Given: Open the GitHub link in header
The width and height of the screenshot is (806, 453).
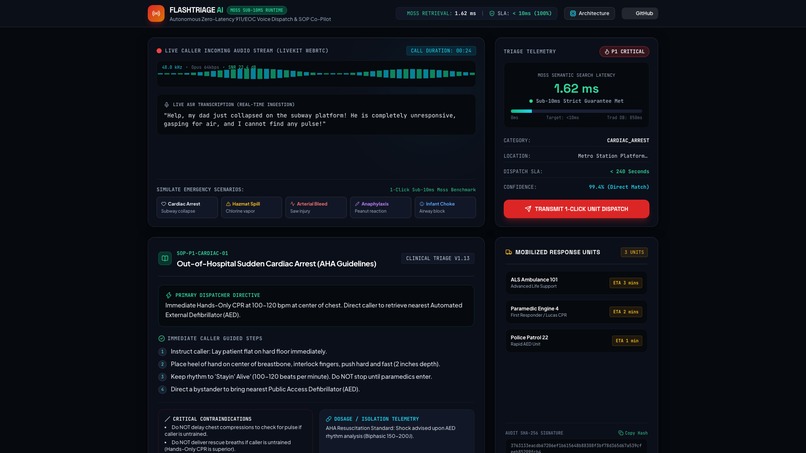Looking at the screenshot, I should pyautogui.click(x=640, y=13).
